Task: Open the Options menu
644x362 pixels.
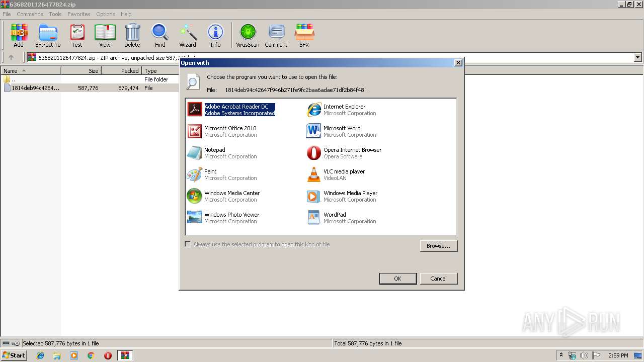Action: coord(106,14)
